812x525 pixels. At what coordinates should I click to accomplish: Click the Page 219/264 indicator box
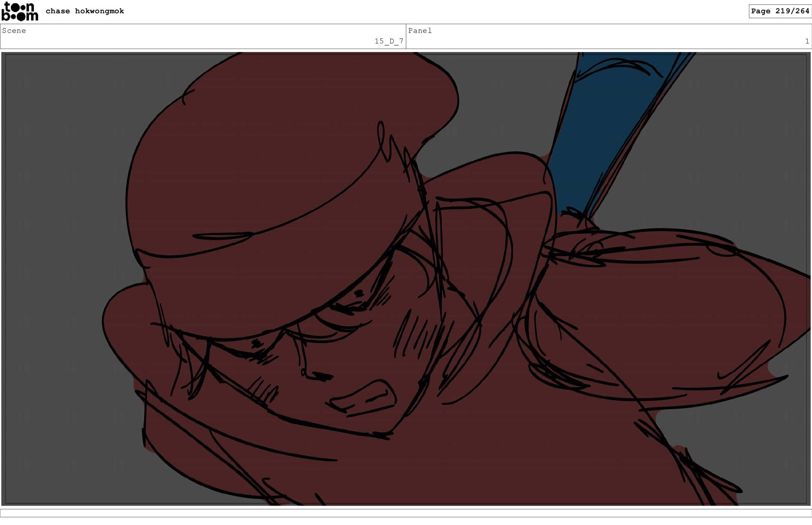click(780, 11)
